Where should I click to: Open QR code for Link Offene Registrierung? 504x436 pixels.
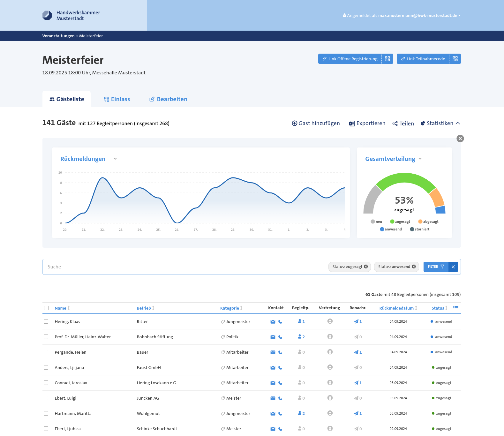point(387,59)
